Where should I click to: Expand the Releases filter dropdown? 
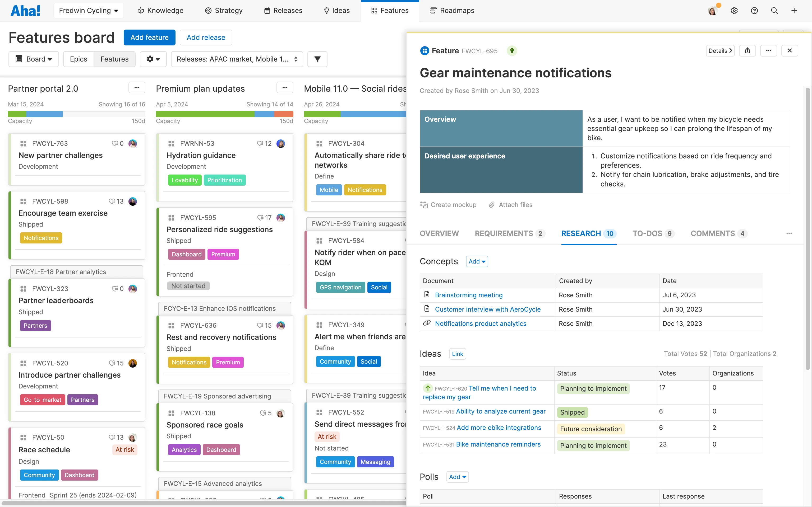tap(237, 59)
